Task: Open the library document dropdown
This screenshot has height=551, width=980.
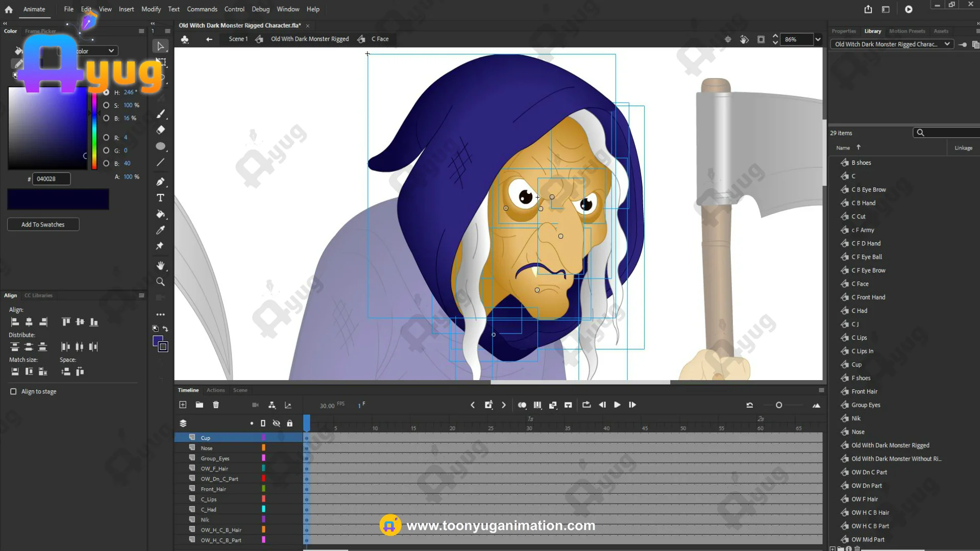Action: click(947, 44)
